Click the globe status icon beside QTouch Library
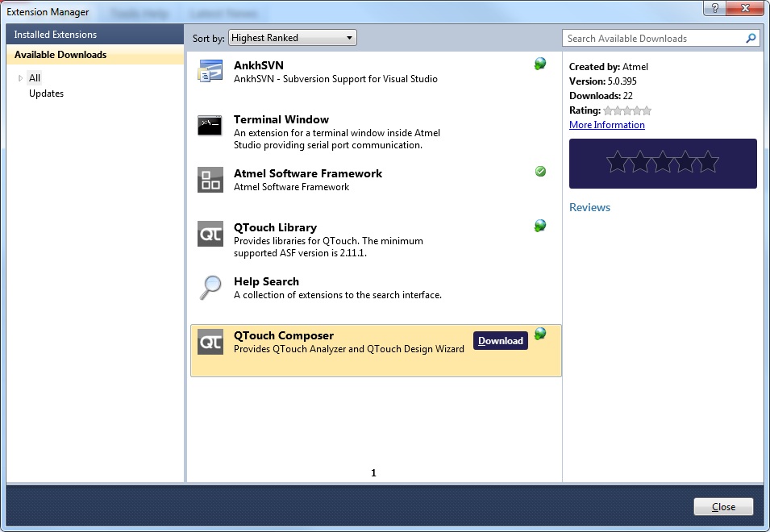The width and height of the screenshot is (770, 532). click(x=540, y=226)
